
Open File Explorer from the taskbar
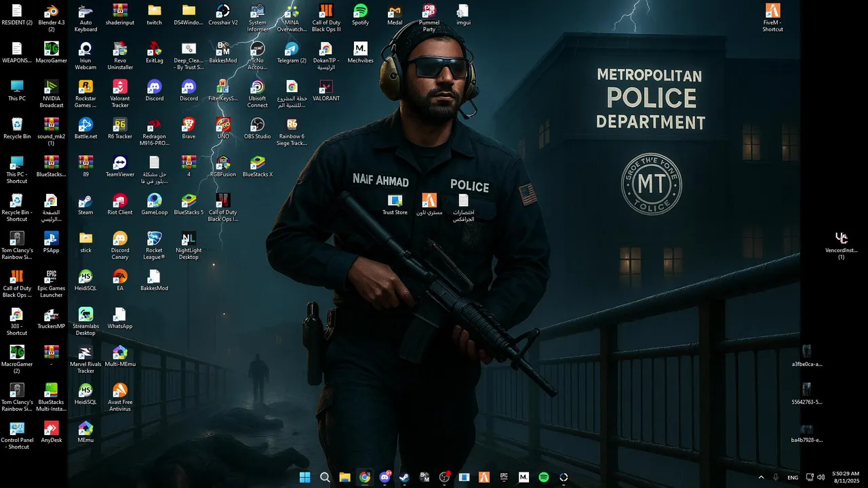344,477
